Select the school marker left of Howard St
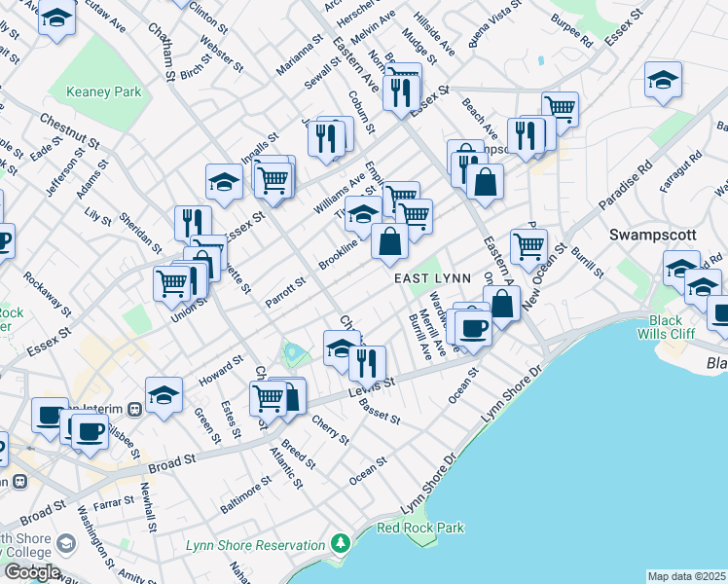This screenshot has height=584, width=728. point(164,396)
